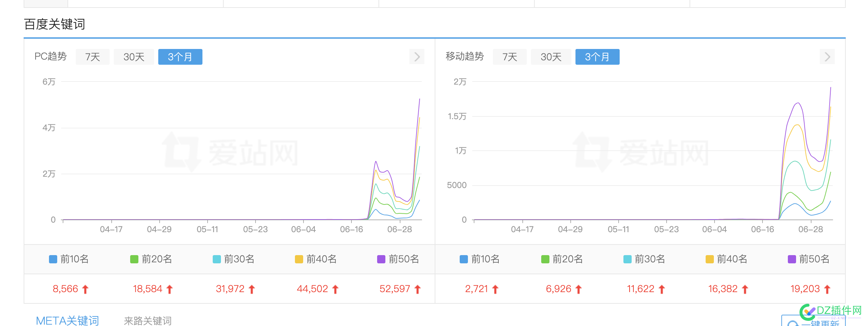Toggle 前40名 yellow legend swatch in PC chart

pyautogui.click(x=299, y=259)
